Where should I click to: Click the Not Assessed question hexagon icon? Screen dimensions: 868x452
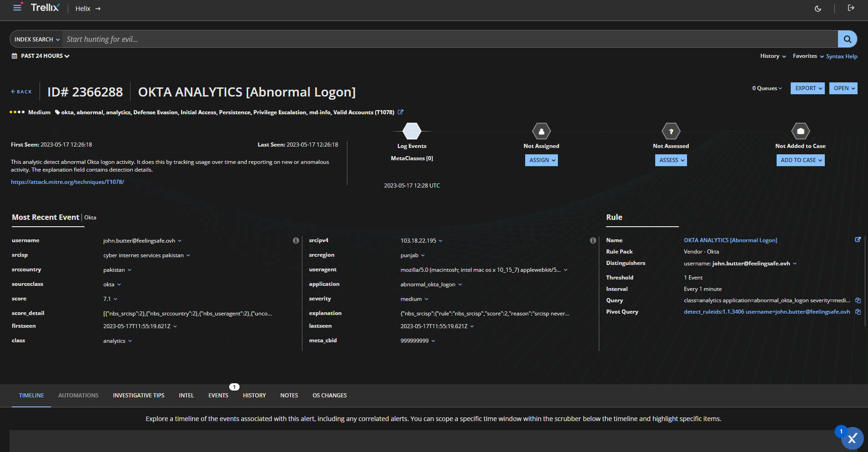pos(671,131)
